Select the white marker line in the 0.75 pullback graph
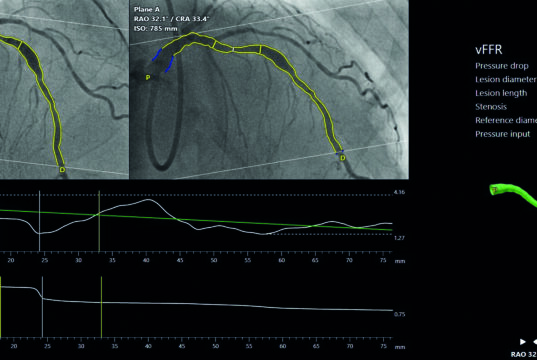 [x=42, y=307]
